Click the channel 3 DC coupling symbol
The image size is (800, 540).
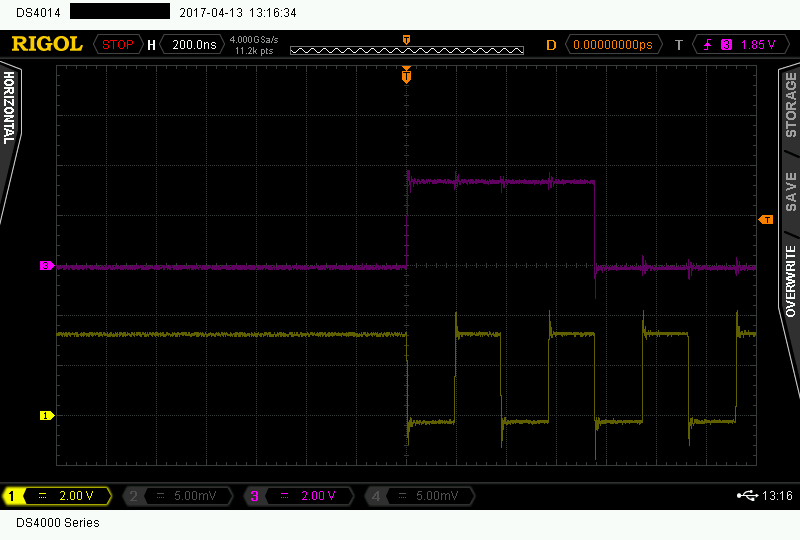(285, 496)
